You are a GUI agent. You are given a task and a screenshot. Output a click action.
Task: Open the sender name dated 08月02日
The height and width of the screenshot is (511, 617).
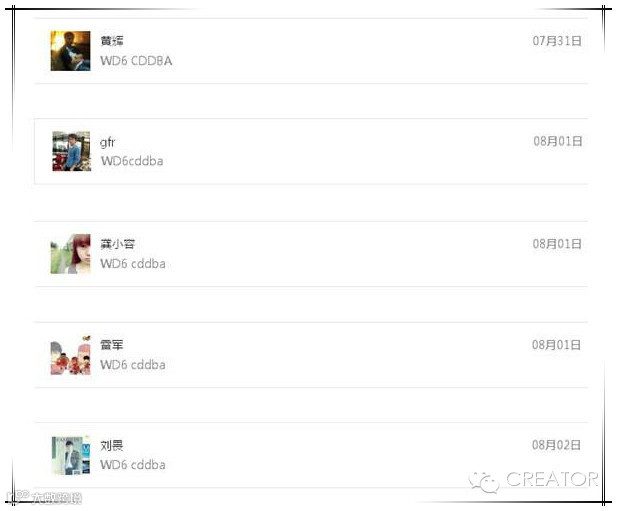112,445
